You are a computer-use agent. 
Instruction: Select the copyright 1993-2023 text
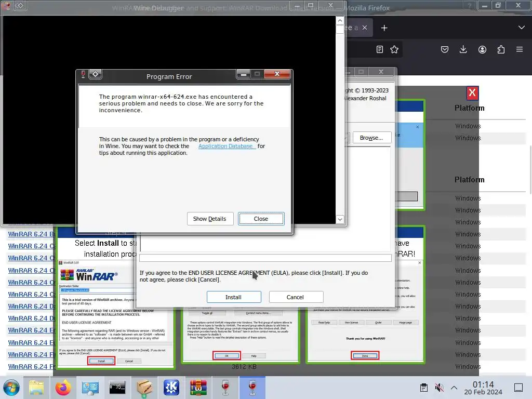367,90
